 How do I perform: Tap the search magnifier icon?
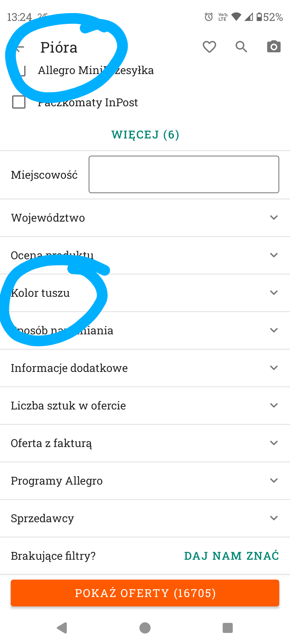[x=241, y=47]
